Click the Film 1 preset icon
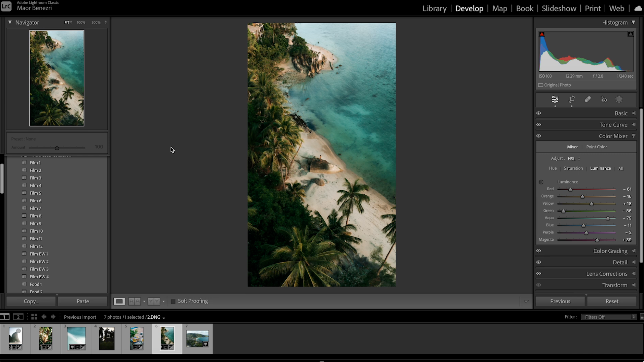 24,162
